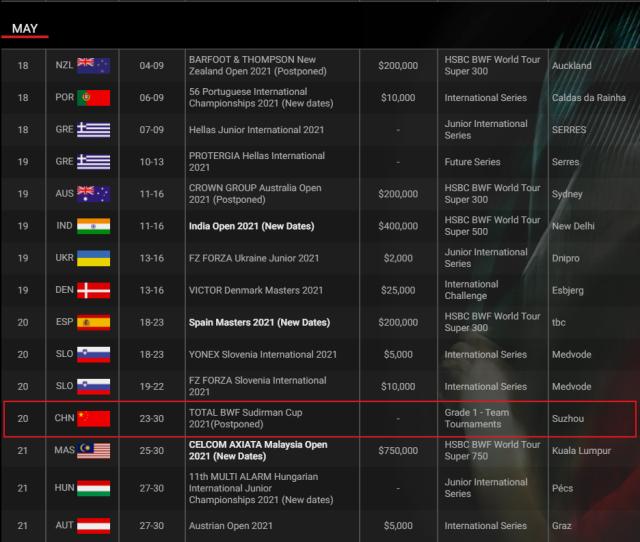Click the Suzhou location cell
640x542 pixels.
point(568,419)
